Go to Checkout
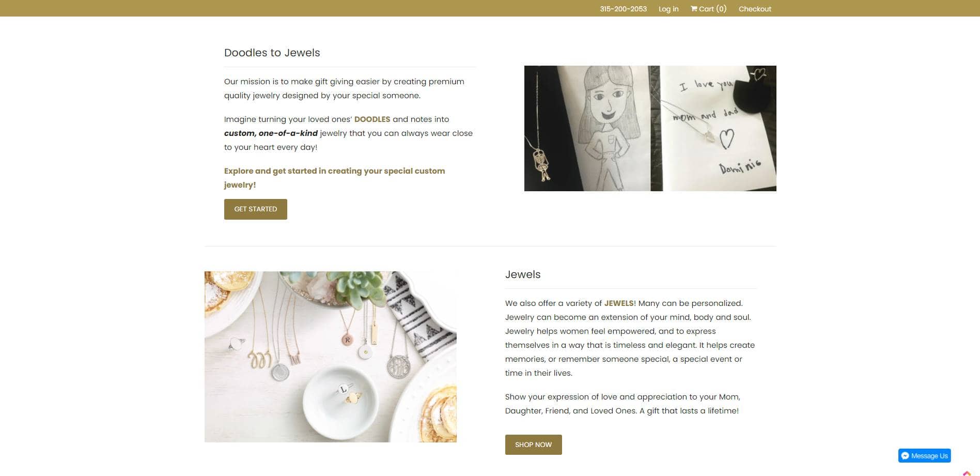Viewport: 980px width, 476px height. point(755,9)
